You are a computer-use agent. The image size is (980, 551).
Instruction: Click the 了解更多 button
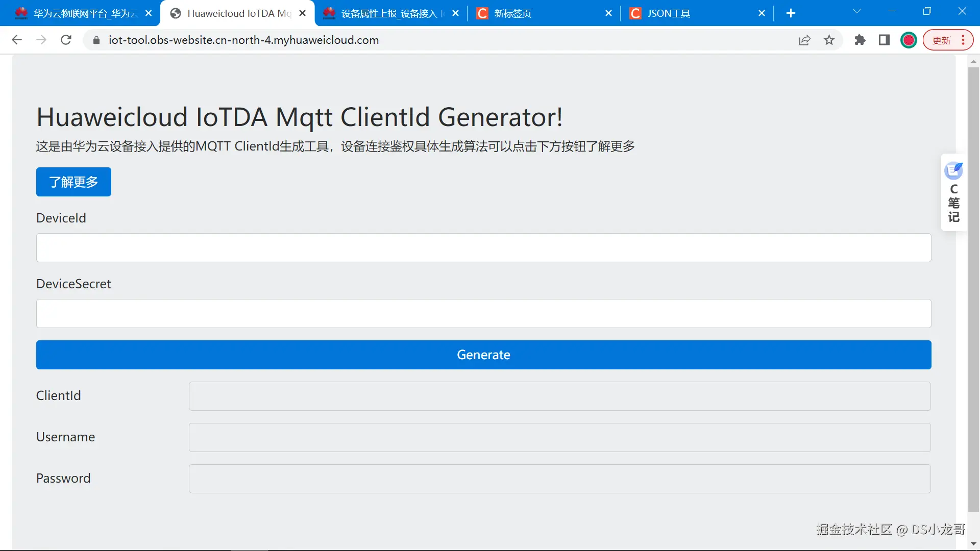point(73,182)
